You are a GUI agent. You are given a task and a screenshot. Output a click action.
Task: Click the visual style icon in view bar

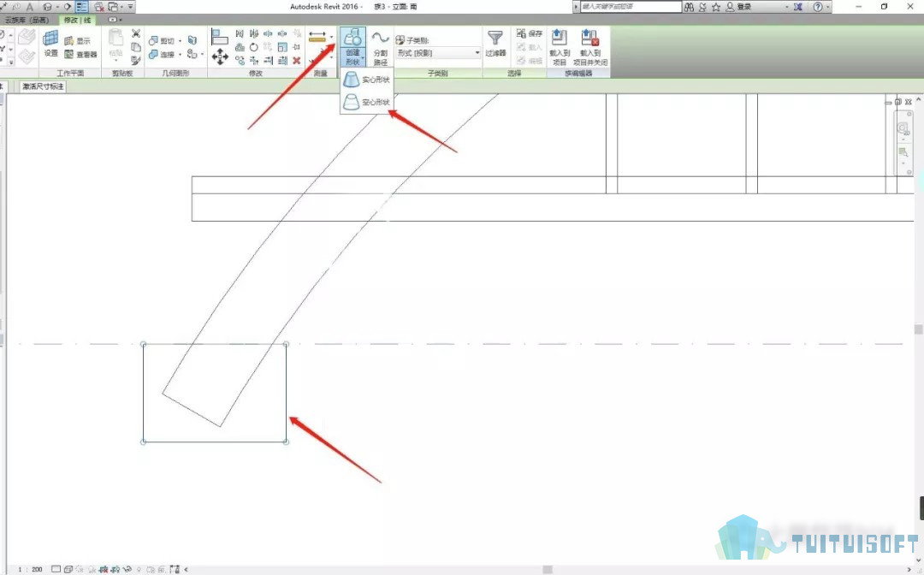[68, 570]
